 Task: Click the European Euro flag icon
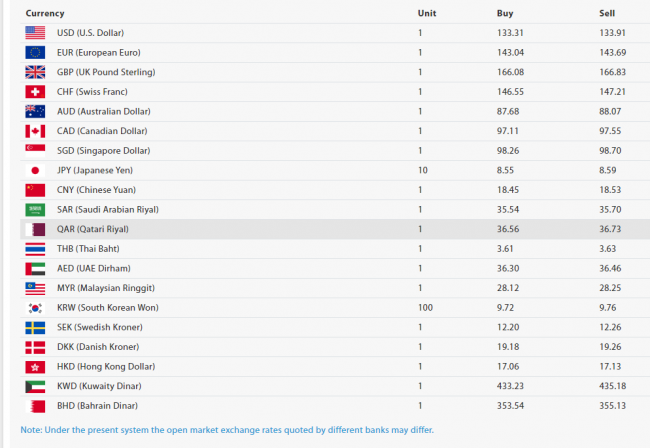(x=35, y=52)
